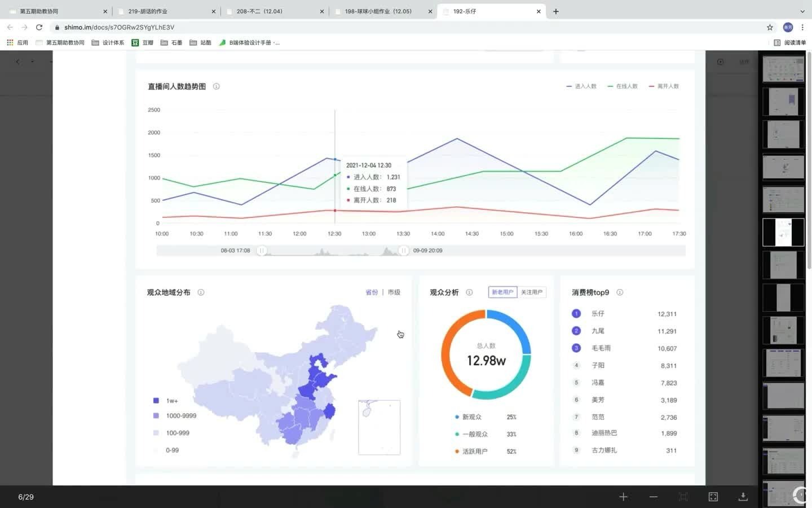
Task: Open the B端体验设计手册 bookmark
Action: coord(249,42)
